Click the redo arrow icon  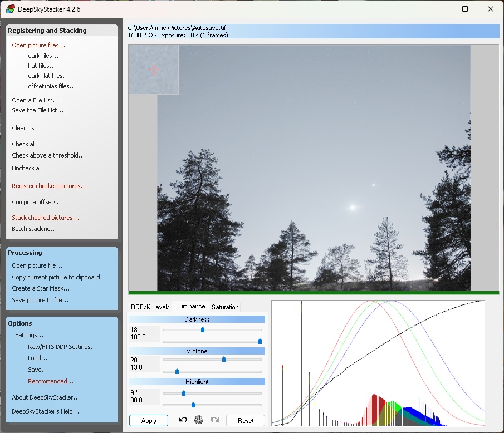(215, 420)
